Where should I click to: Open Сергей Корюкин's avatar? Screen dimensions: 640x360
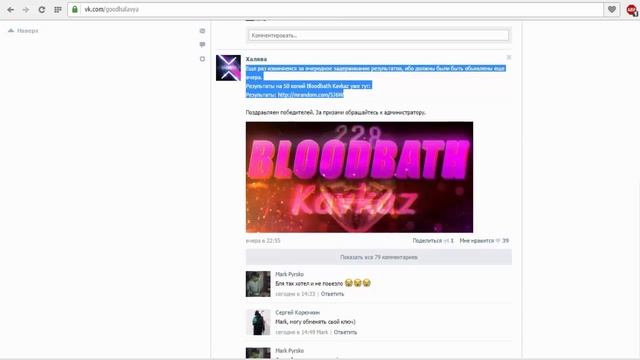coord(258,322)
